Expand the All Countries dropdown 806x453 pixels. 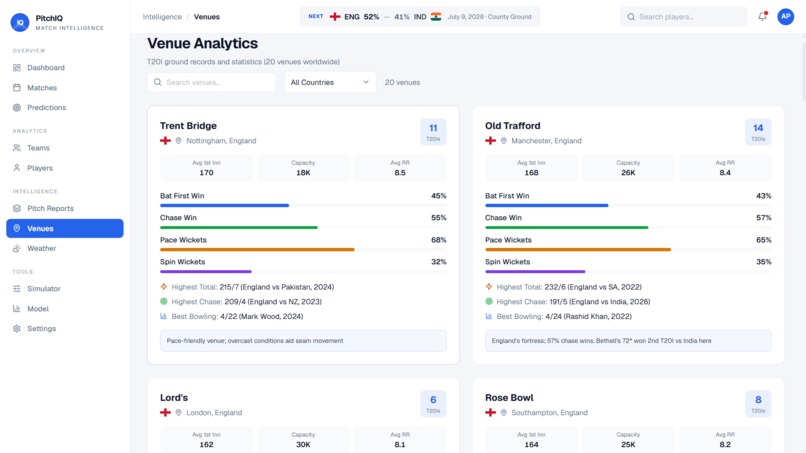[330, 82]
